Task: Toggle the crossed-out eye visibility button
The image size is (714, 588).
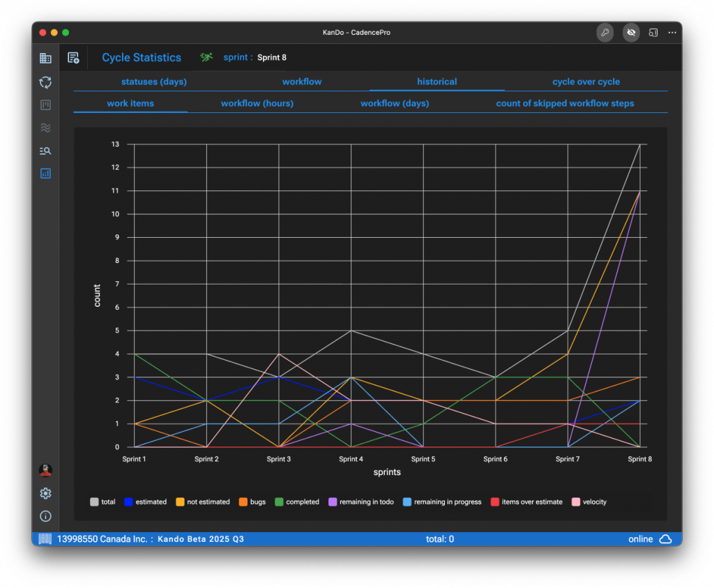Action: coord(631,33)
